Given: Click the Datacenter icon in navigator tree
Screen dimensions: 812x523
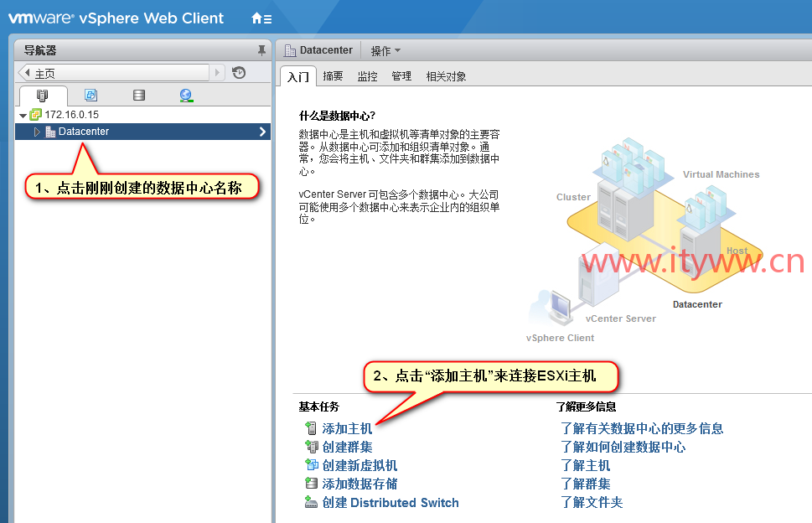Looking at the screenshot, I should pyautogui.click(x=50, y=132).
